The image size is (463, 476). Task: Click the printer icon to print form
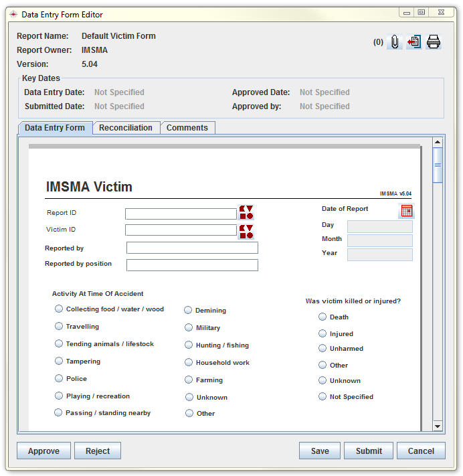click(434, 42)
